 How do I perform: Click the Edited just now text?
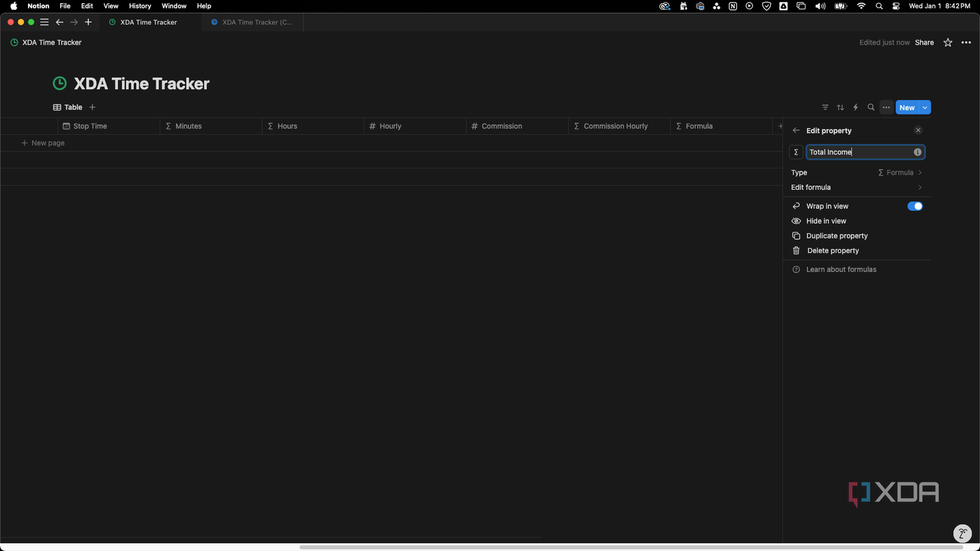(885, 42)
